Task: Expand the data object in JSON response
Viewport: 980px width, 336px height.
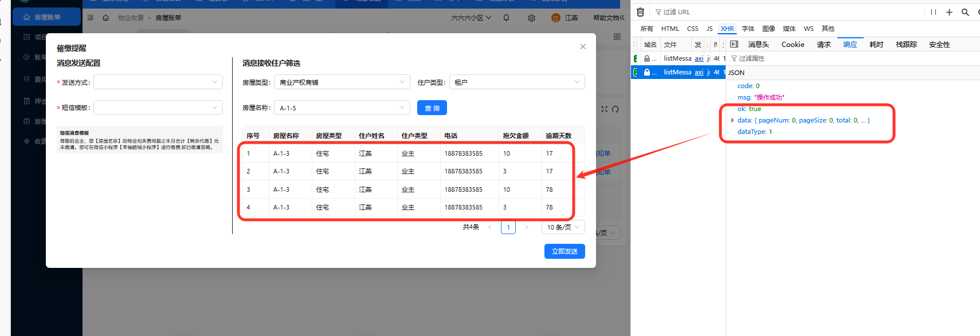Action: [732, 120]
